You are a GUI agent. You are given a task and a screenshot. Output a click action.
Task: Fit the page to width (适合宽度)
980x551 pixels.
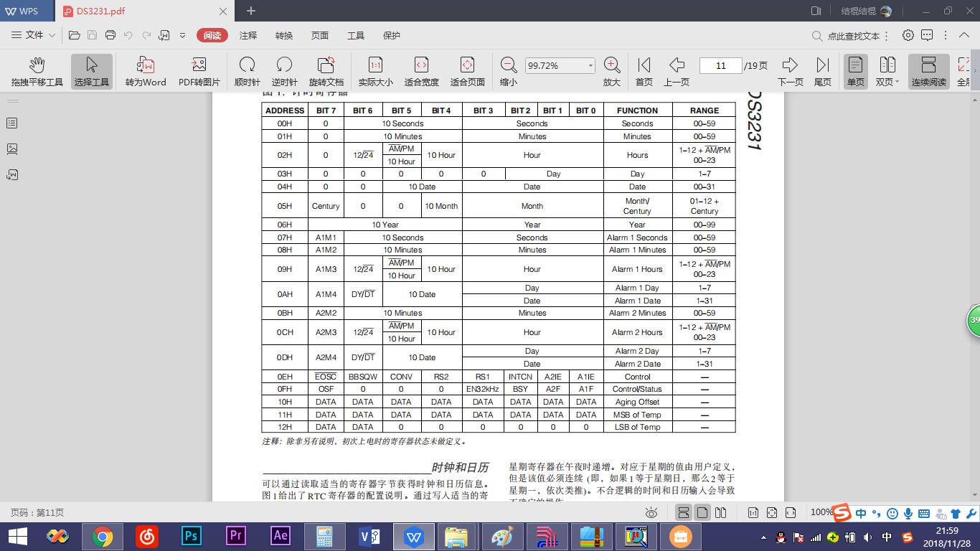421,72
